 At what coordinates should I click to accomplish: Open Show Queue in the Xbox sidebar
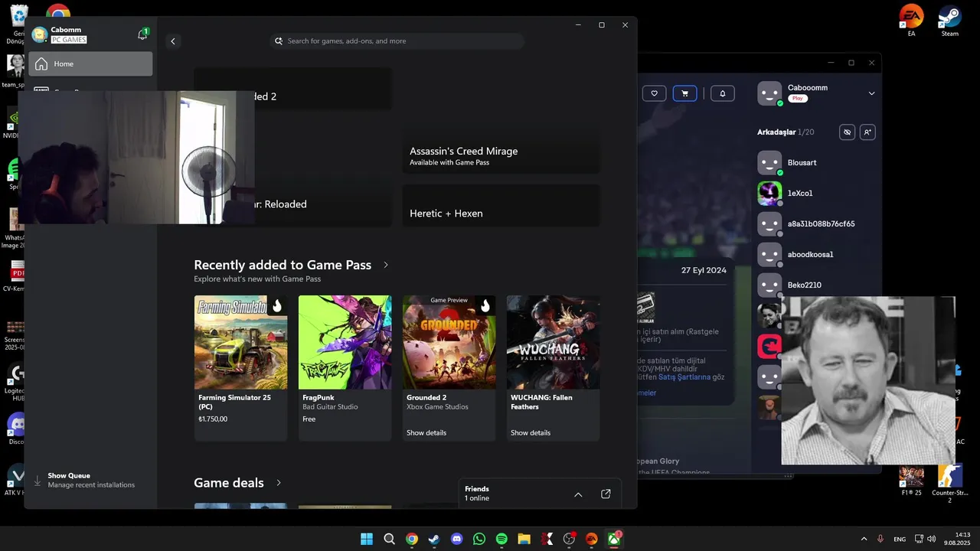click(x=90, y=480)
